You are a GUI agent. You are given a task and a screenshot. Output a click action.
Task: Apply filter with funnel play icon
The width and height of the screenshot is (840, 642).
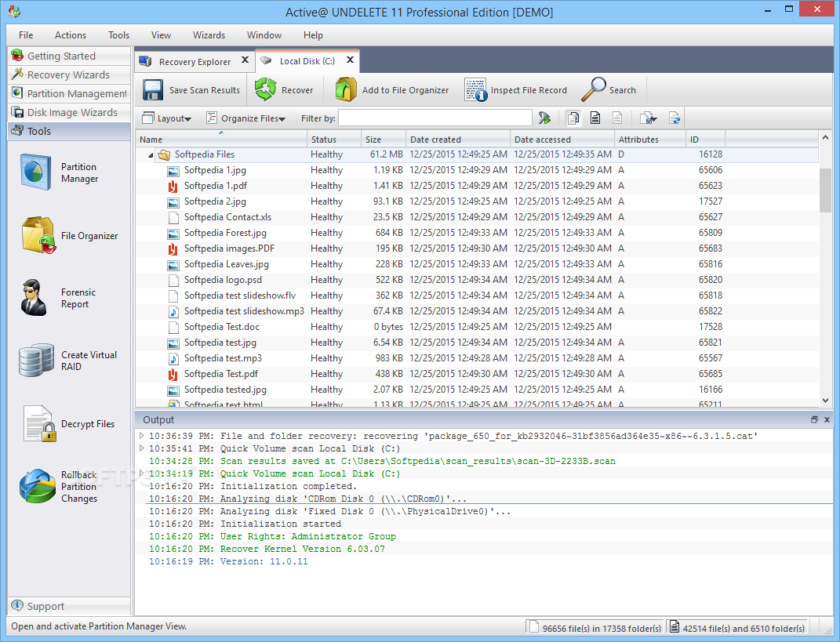click(545, 118)
